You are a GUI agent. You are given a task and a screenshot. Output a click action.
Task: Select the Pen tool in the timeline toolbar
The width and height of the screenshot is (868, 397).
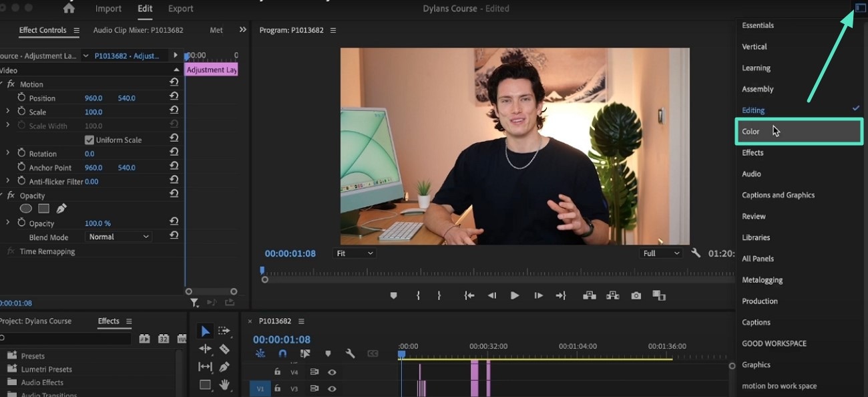click(x=224, y=366)
